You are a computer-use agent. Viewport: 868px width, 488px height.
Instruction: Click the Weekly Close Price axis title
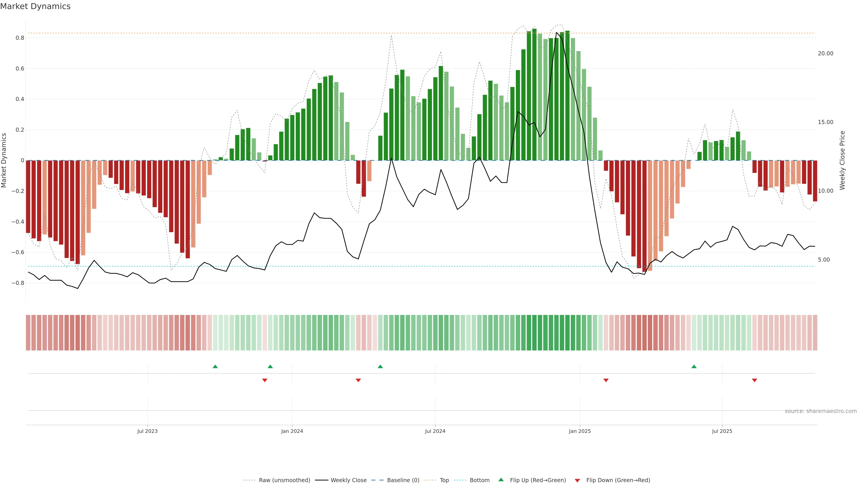(x=842, y=160)
